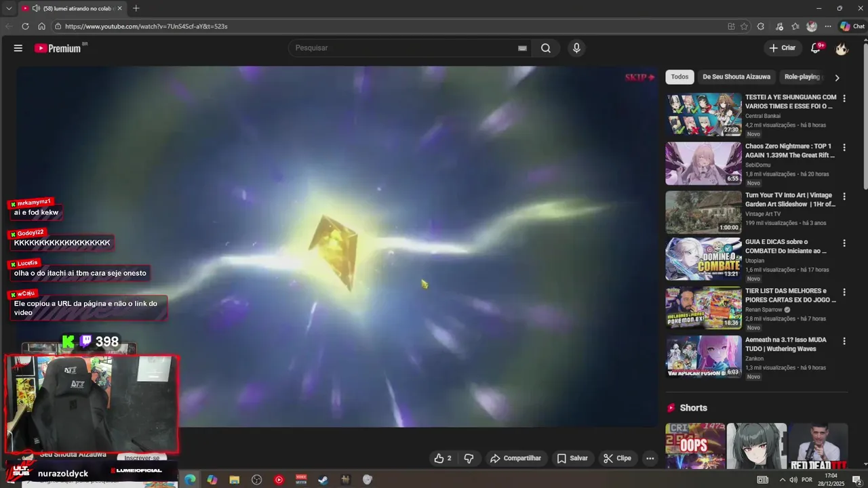
Task: Open the YouTube account avatar menu
Action: click(842, 48)
